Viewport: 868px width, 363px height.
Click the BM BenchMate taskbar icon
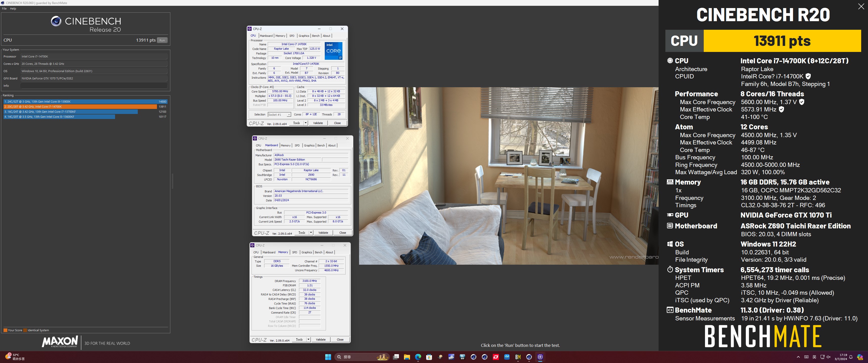click(x=518, y=357)
